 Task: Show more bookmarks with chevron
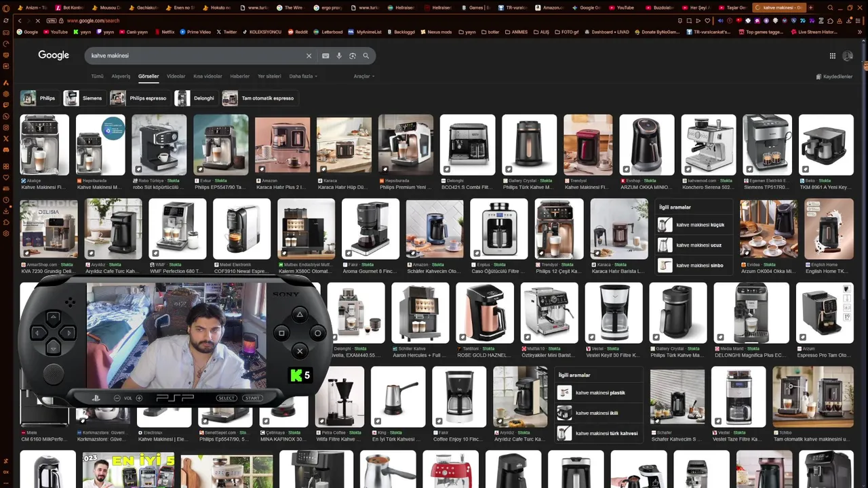859,32
